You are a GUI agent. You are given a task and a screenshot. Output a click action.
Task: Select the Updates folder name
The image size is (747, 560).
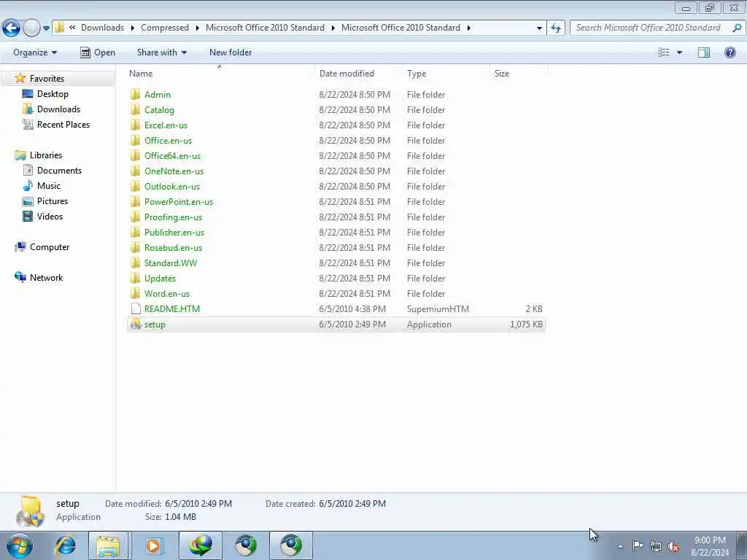[x=160, y=278]
